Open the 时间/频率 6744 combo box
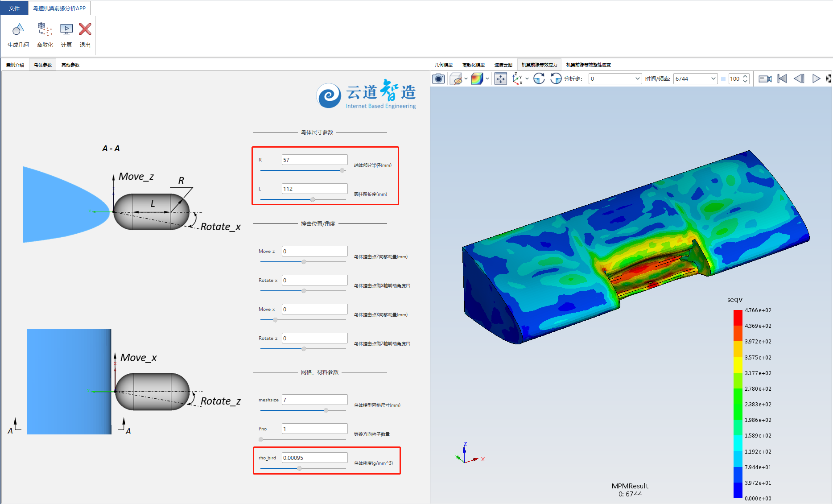Screen dimensions: 833x504 click(x=695, y=79)
